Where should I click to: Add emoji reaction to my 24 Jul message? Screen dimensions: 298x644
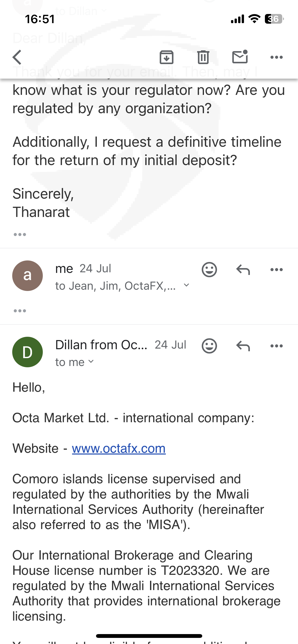[x=209, y=270]
